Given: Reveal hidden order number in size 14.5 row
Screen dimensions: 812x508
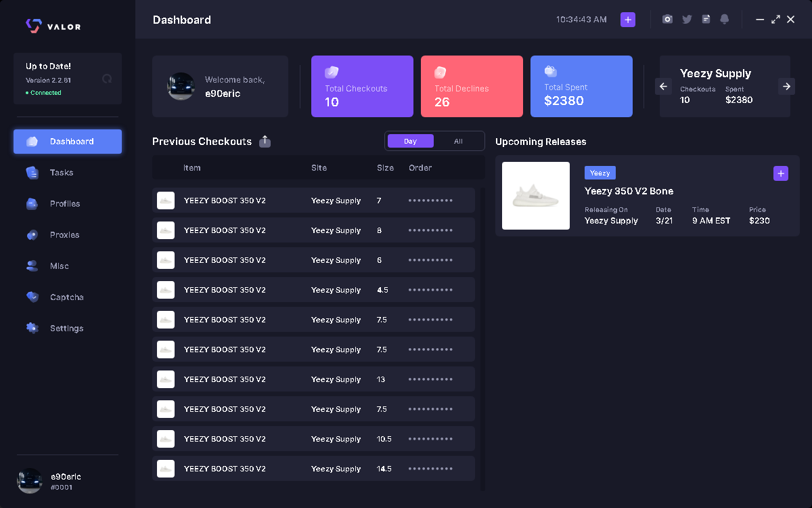Looking at the screenshot, I should 430,469.
